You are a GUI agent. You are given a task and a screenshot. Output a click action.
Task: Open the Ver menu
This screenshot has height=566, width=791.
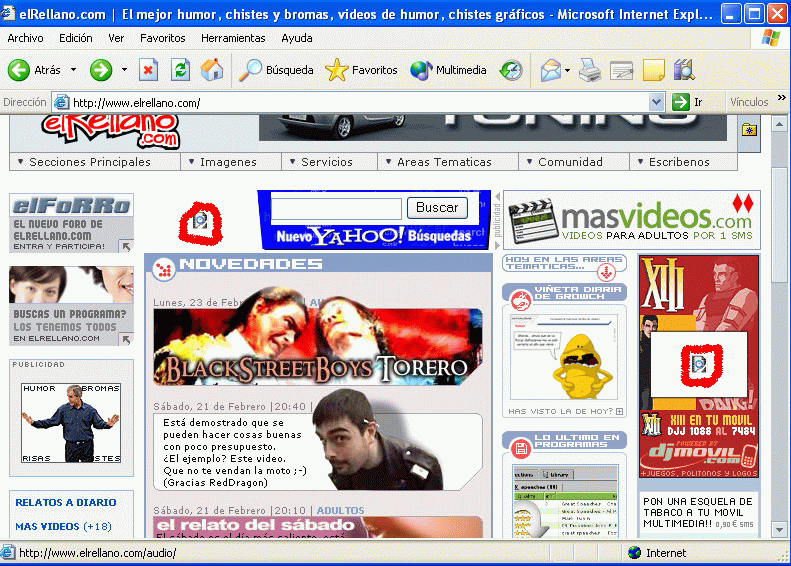click(x=116, y=38)
